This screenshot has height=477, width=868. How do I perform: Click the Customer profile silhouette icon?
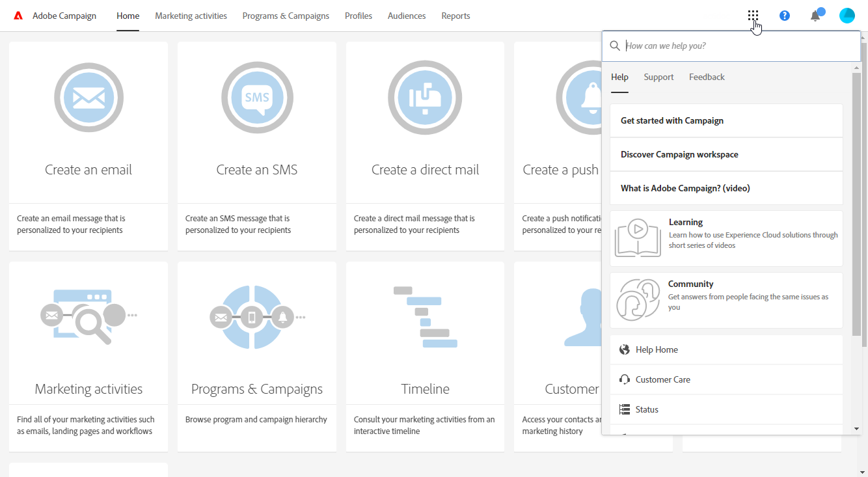coord(583,317)
